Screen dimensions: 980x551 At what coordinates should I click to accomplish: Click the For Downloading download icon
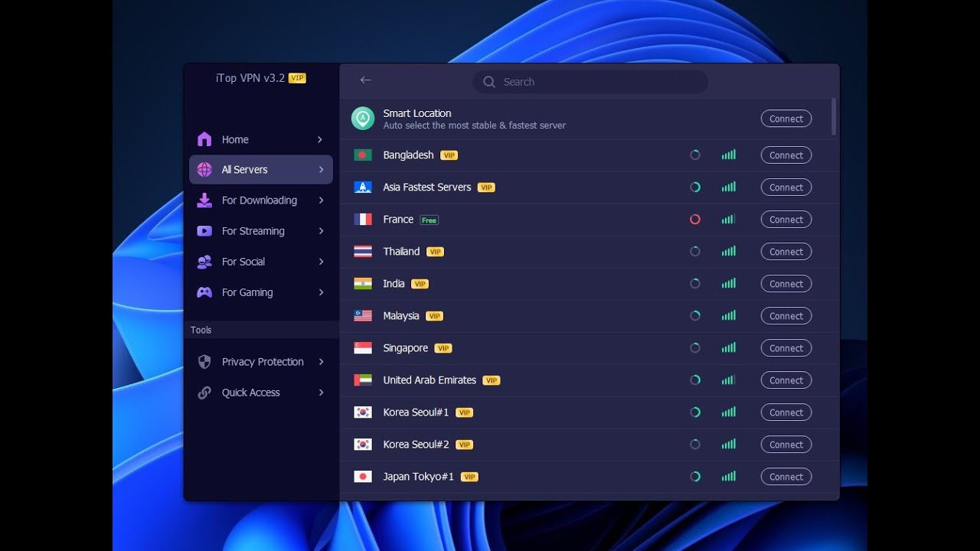[204, 201]
